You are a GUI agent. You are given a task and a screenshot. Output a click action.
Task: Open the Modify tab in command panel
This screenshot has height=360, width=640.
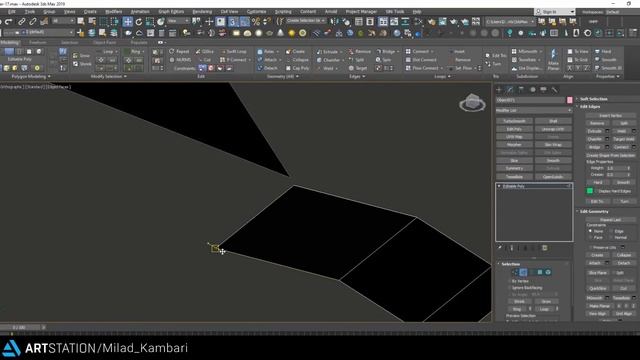(510, 89)
